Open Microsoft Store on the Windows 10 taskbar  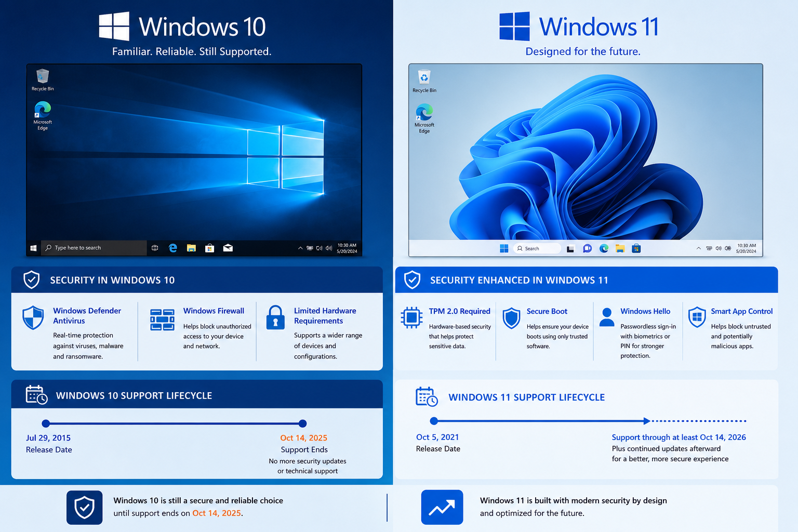point(209,248)
